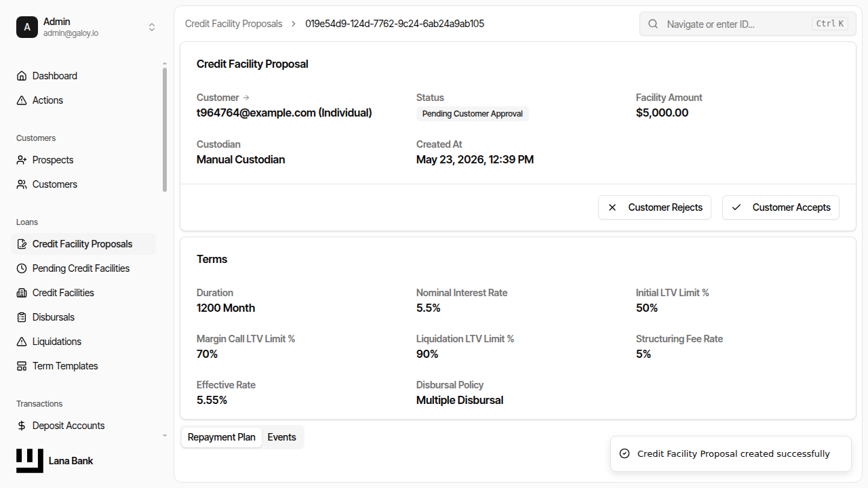Click the Credit Facilities building icon
This screenshot has width=868, height=488.
pyautogui.click(x=22, y=293)
